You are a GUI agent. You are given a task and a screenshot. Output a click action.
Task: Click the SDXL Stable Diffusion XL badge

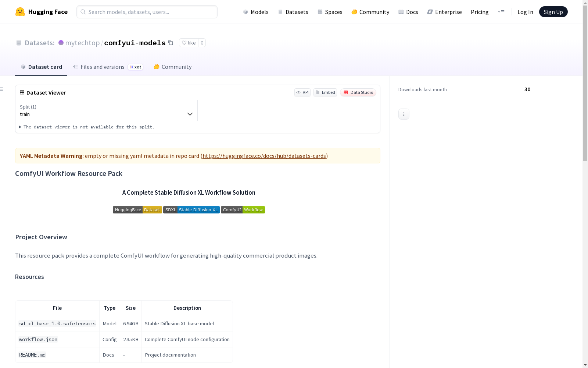point(191,210)
